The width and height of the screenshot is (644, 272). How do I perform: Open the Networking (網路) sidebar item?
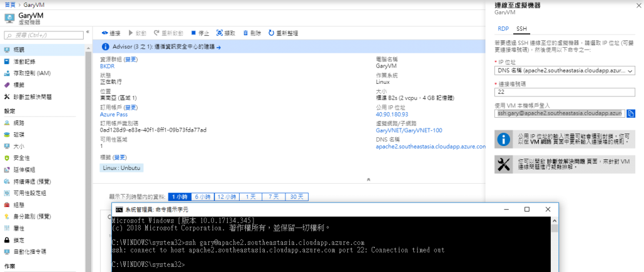pyautogui.click(x=43, y=123)
